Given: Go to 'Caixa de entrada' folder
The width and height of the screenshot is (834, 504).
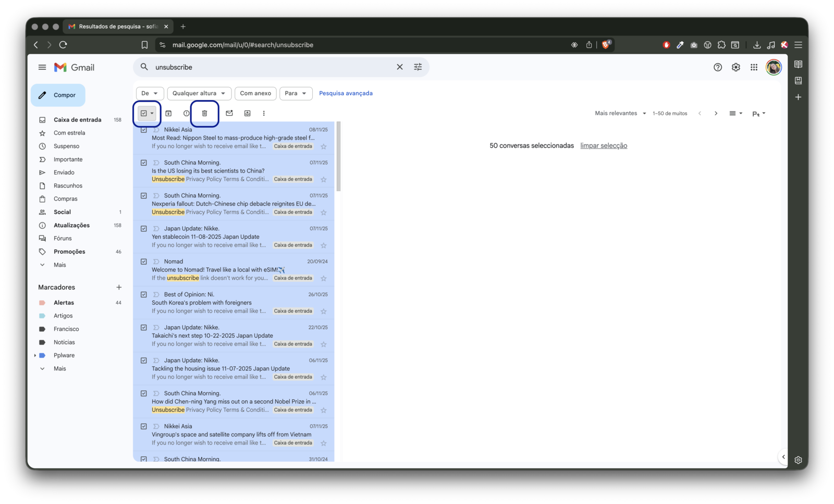Looking at the screenshot, I should 77,120.
